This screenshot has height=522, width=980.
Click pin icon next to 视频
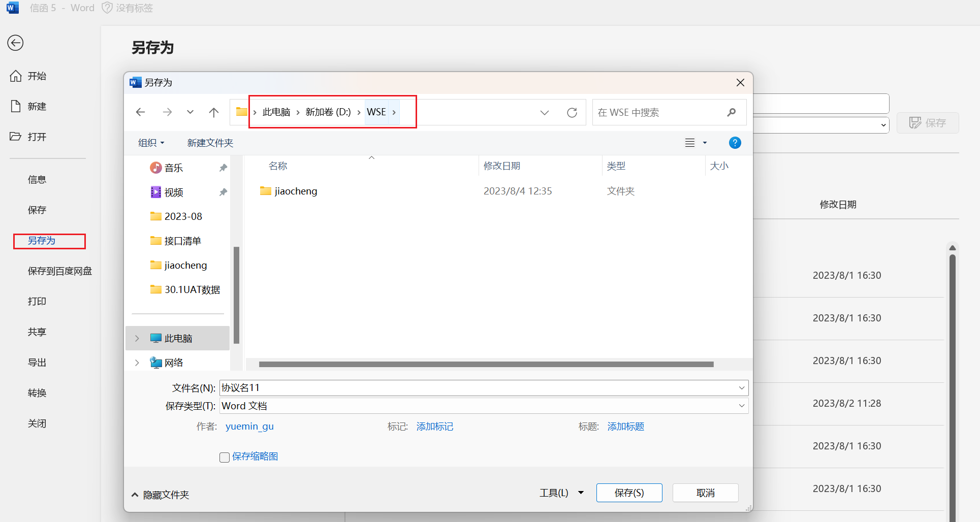coord(223,192)
